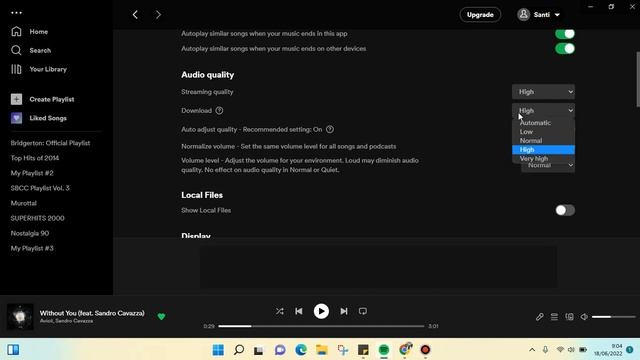Screen dimensions: 640x360
Task: Open SUPERHITS 2000 playlist
Action: click(38, 218)
